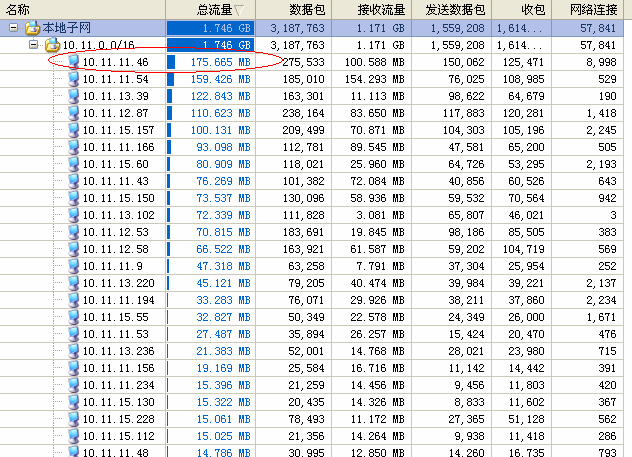Click the 数据包 column header

pyautogui.click(x=293, y=9)
